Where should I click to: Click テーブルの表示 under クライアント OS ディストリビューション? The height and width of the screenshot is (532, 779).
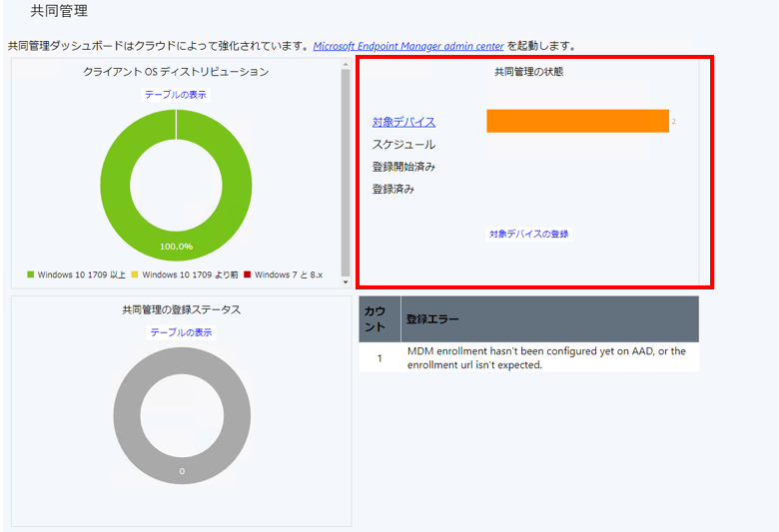[176, 94]
